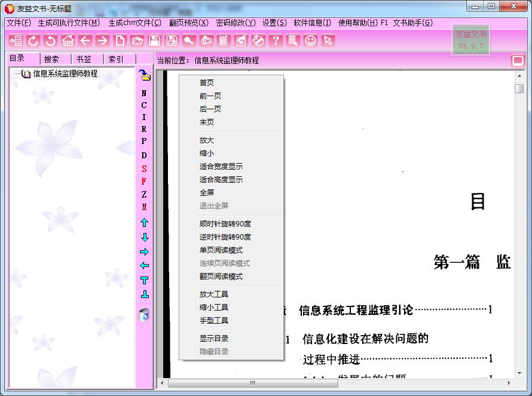Open the 生成可执行文件(M) menu
532x396 pixels.
click(69, 23)
